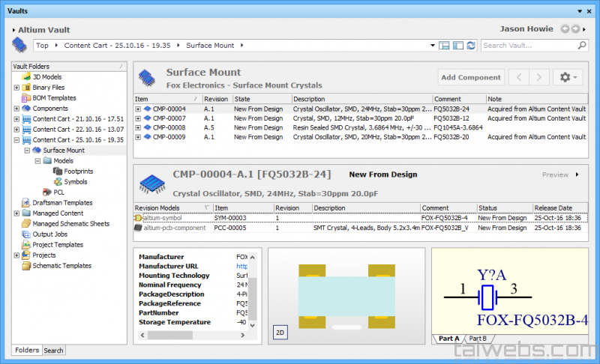The height and width of the screenshot is (364, 600).
Task: Open the PCL item in tree
Action: pyautogui.click(x=58, y=192)
